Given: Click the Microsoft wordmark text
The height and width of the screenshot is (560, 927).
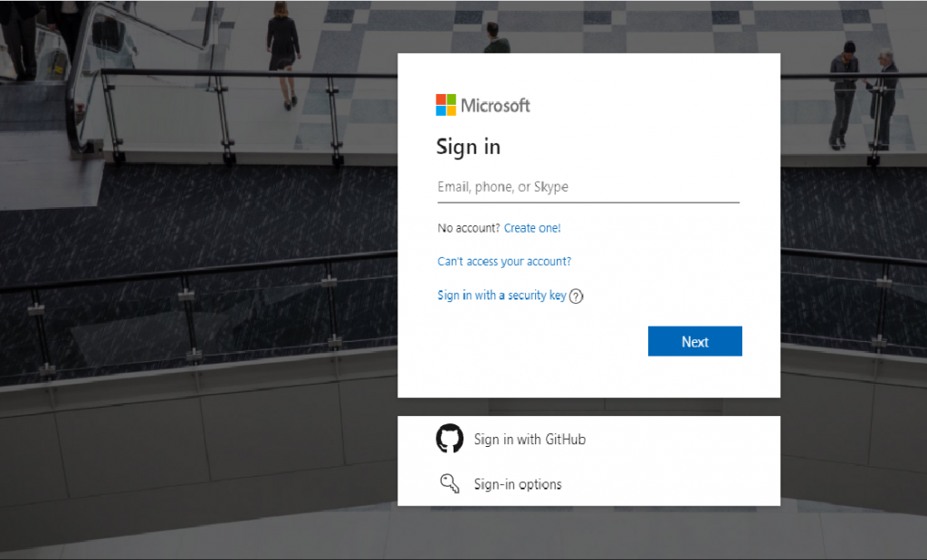Looking at the screenshot, I should pyautogui.click(x=495, y=106).
